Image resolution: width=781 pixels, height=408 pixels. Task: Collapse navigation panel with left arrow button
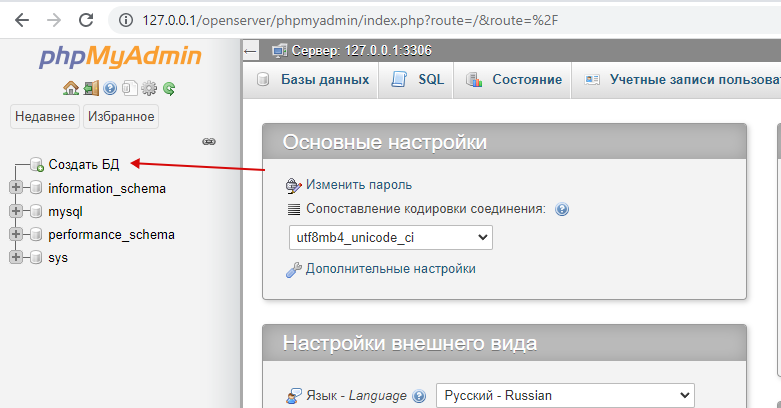pos(251,50)
